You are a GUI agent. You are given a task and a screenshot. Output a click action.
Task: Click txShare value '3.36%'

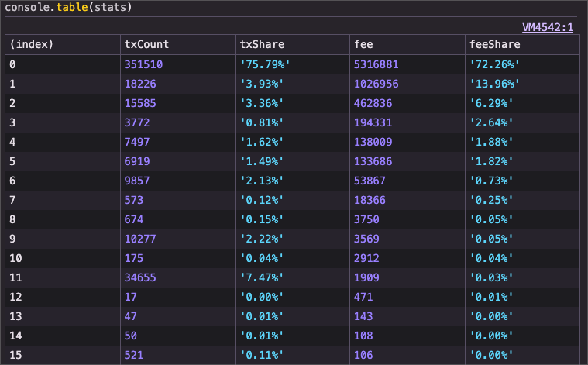point(262,103)
